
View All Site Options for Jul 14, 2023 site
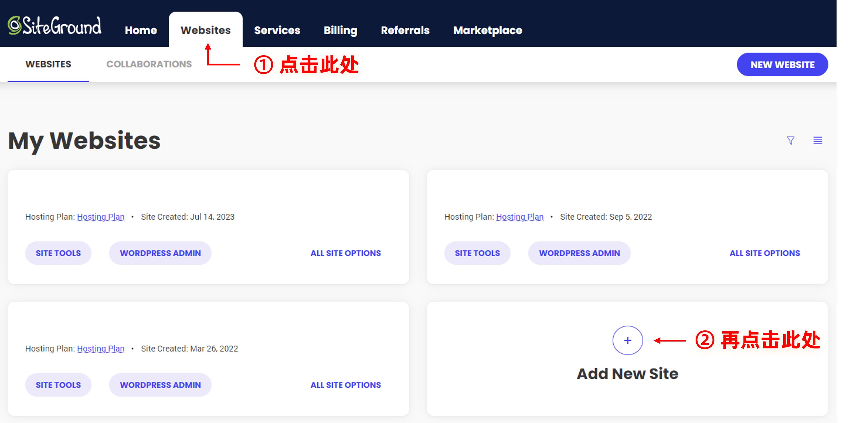[345, 253]
